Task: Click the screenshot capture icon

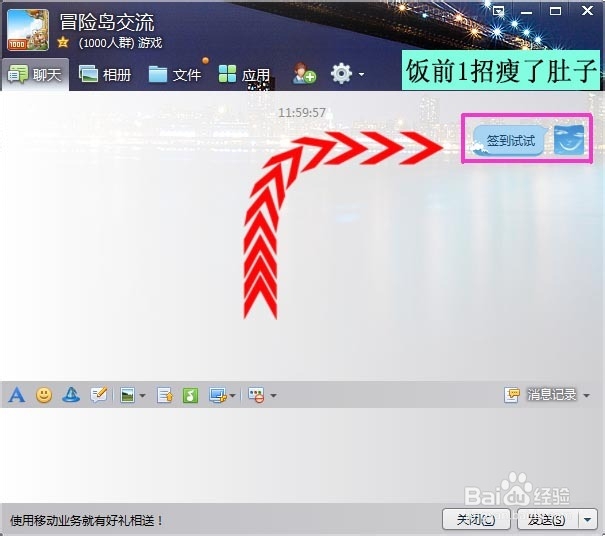Action: tap(218, 395)
